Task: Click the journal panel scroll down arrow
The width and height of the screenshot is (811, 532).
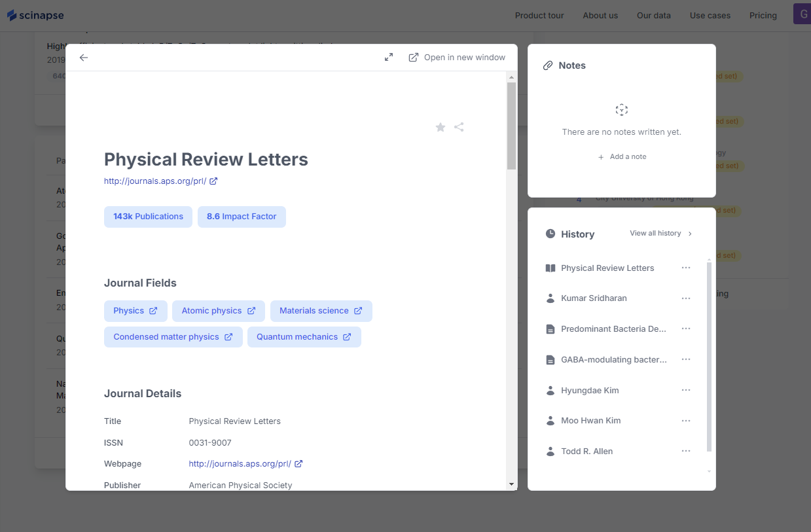Action: (512, 484)
